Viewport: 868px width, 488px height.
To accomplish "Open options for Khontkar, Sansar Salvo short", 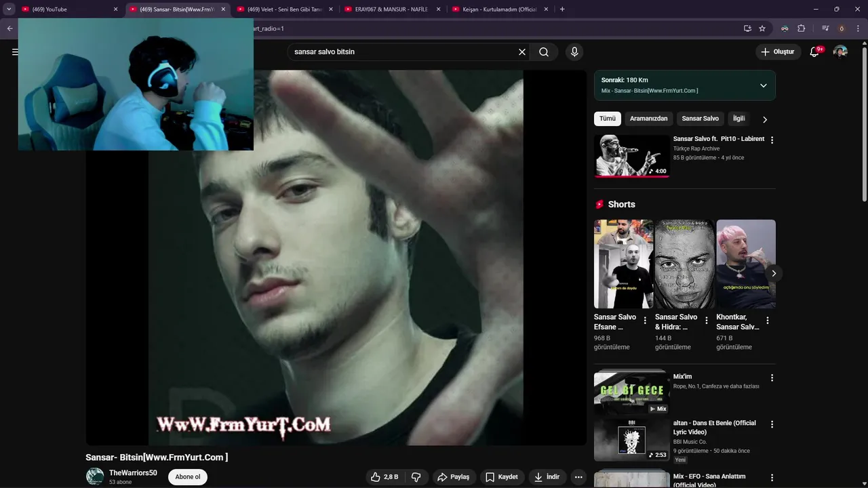I will (x=768, y=321).
